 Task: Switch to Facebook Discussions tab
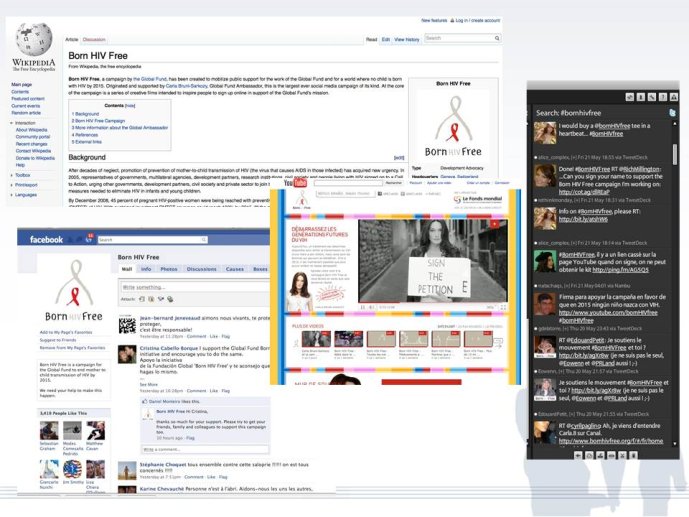pos(201,269)
